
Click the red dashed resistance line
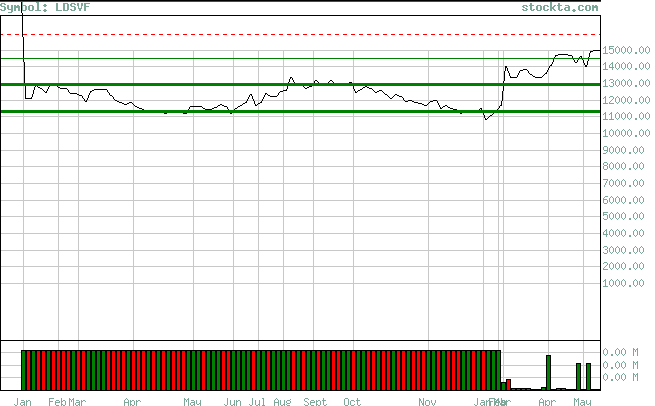pyautogui.click(x=301, y=34)
